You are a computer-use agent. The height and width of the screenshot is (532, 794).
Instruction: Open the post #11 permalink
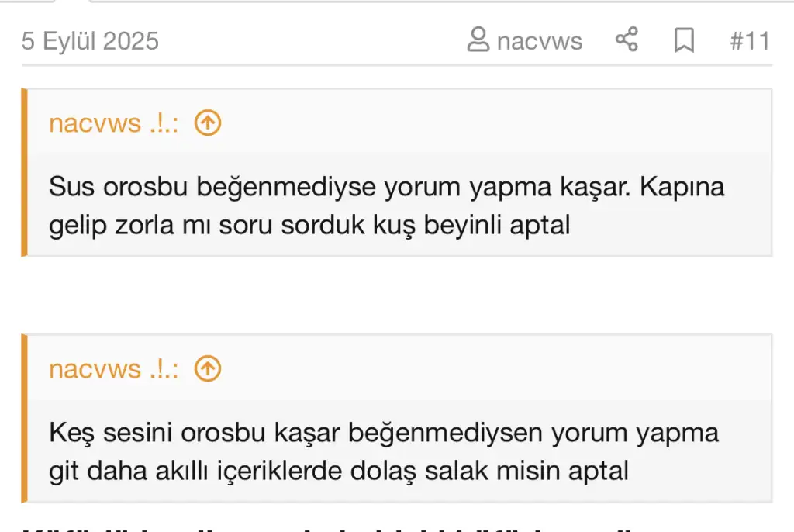click(x=749, y=40)
